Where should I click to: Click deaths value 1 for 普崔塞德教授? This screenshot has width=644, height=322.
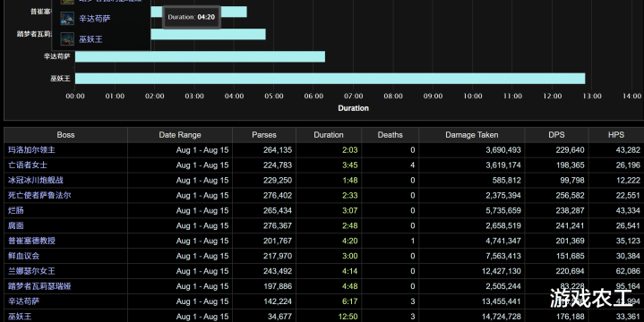tap(412, 241)
